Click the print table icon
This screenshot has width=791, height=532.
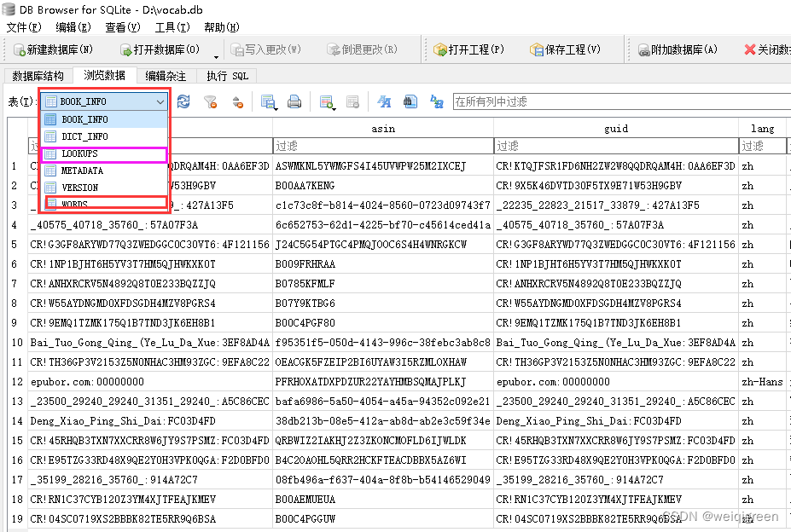pos(294,101)
